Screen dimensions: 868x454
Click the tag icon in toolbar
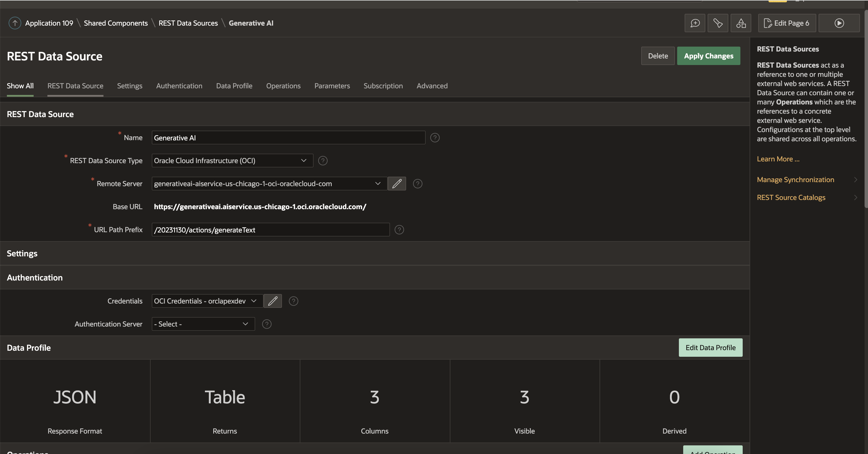tap(718, 23)
